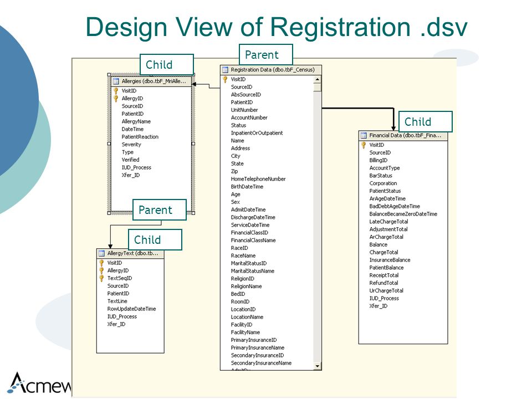The image size is (532, 399).
Task: Select the DateTime column in Allergies
Action: tap(132, 129)
